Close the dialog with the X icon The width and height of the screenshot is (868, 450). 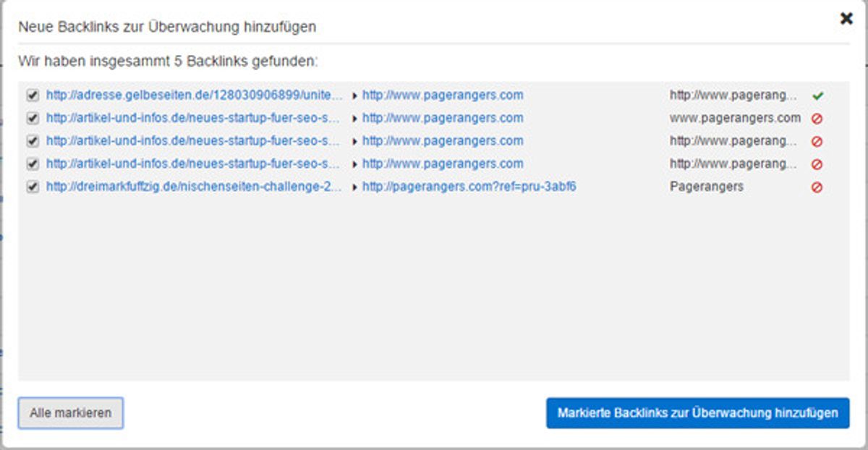tap(846, 19)
